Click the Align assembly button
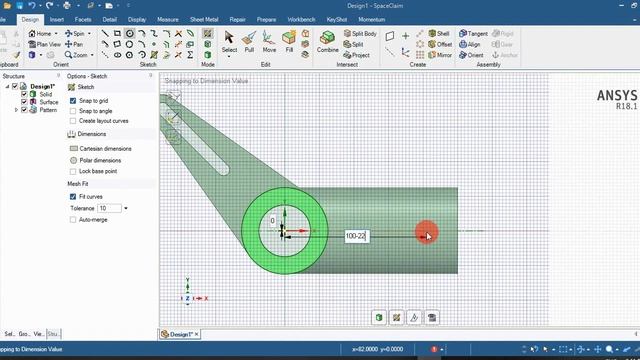This screenshot has height=360, width=640. click(469, 44)
